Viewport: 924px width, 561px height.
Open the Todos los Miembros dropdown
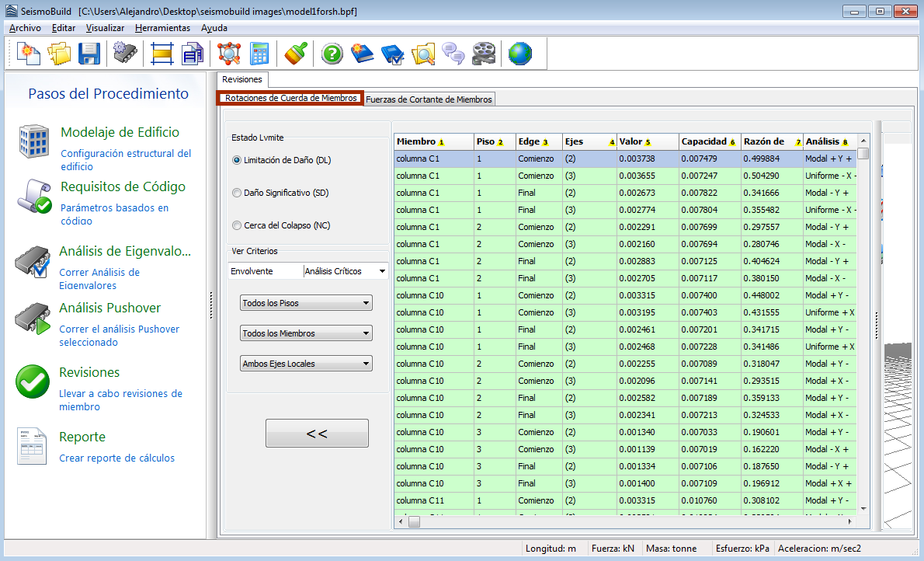click(306, 333)
